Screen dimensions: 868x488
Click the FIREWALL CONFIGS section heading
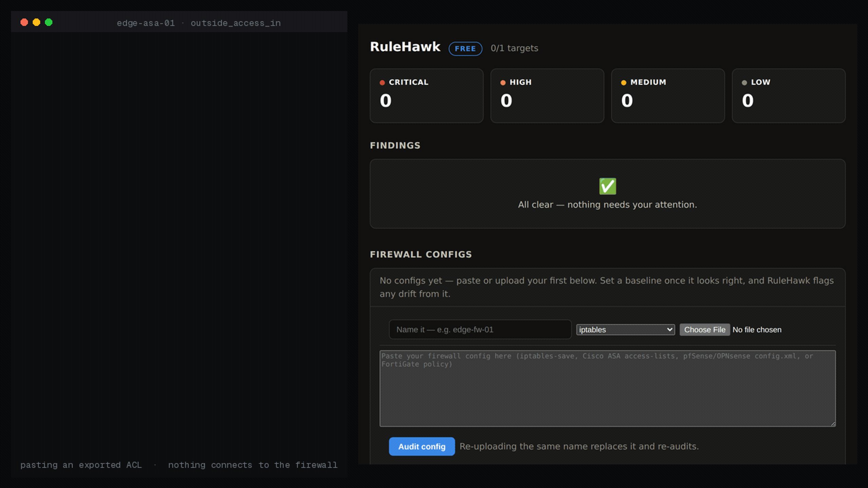pyautogui.click(x=421, y=255)
